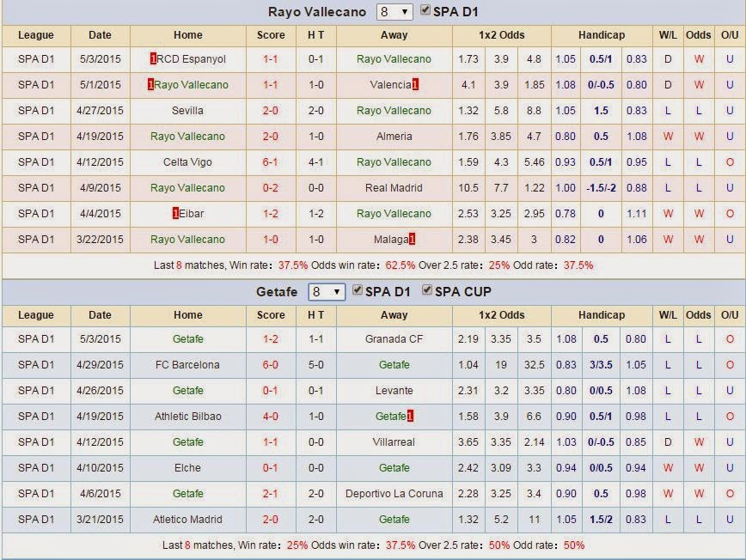Image resolution: width=746 pixels, height=560 pixels.
Task: Open Real Madrid team link
Action: 394,188
